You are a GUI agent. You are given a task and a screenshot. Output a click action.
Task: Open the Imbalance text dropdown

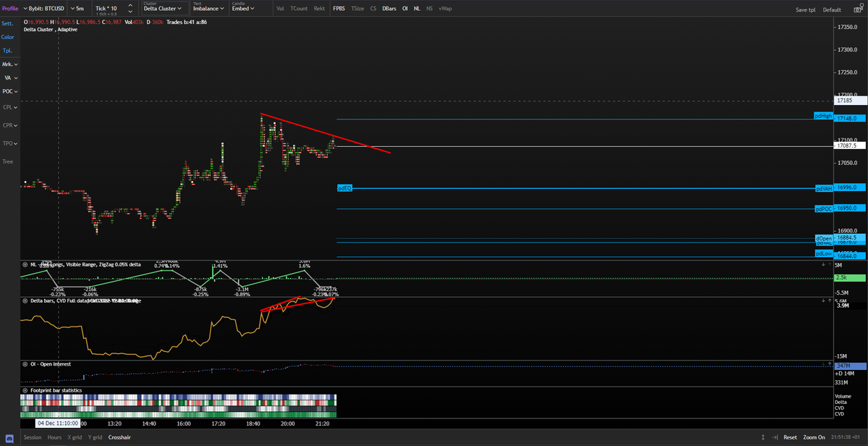pyautogui.click(x=207, y=9)
